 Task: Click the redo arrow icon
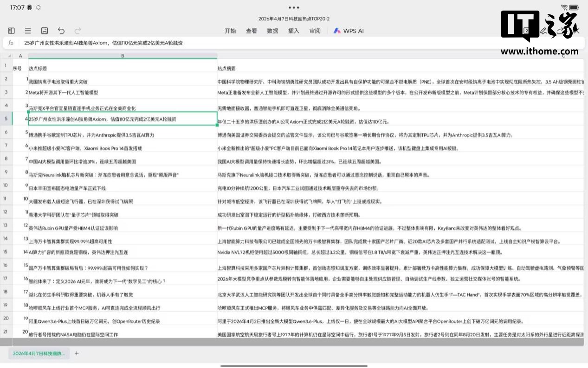point(78,31)
